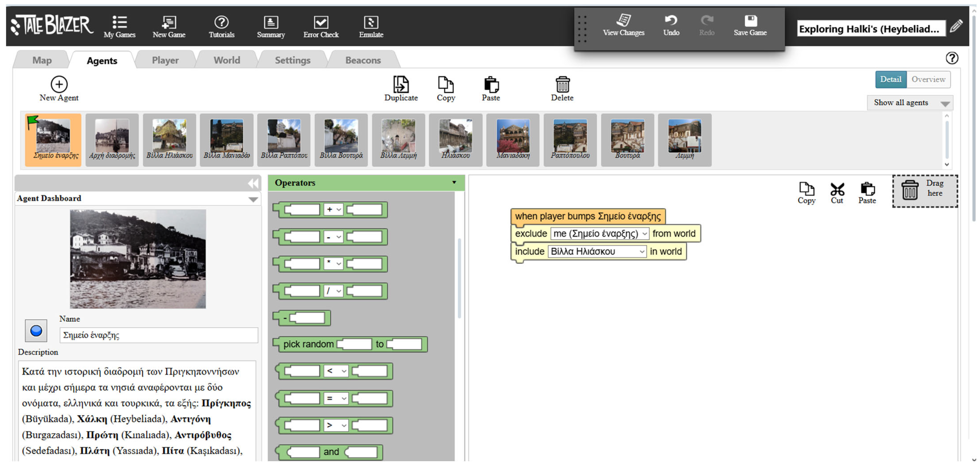Click the agent Name input field

click(159, 335)
